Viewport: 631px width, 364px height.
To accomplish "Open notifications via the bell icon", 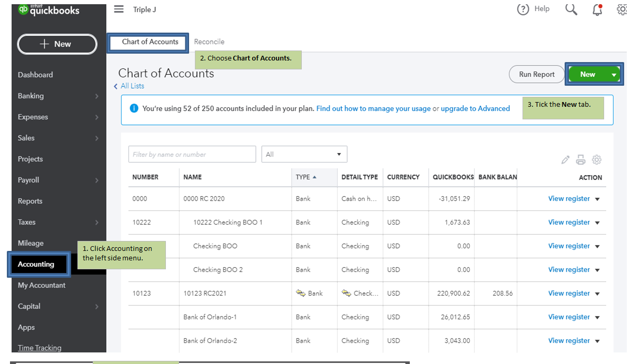I will pos(597,9).
